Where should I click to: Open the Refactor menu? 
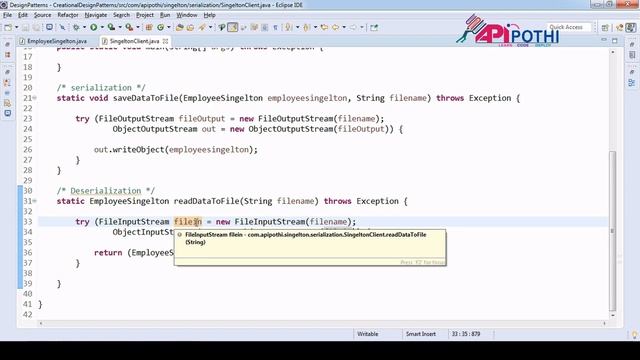68,15
